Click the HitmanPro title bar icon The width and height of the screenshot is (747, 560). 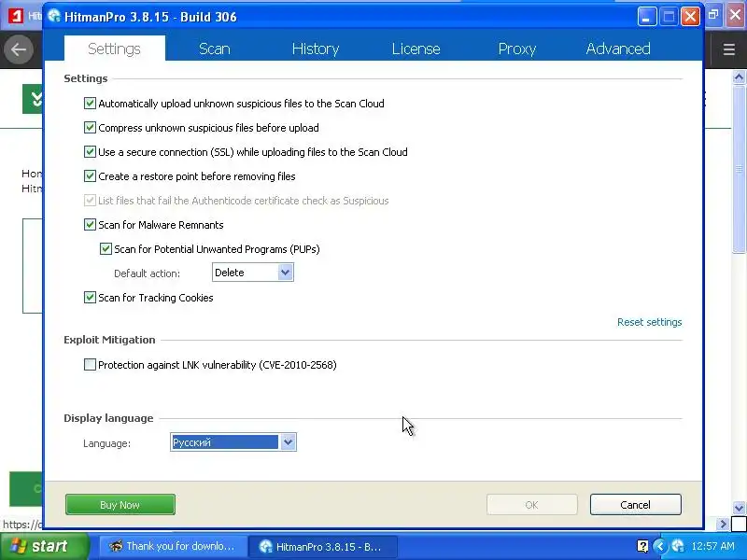coord(54,16)
